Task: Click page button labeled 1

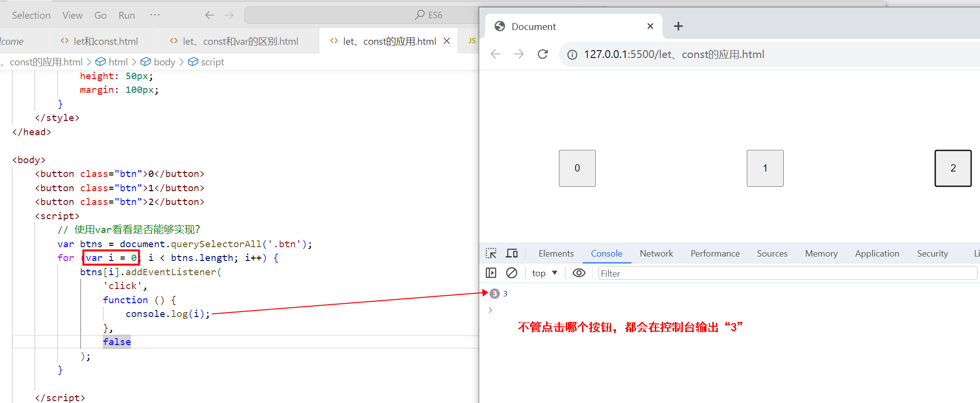Action: [765, 168]
